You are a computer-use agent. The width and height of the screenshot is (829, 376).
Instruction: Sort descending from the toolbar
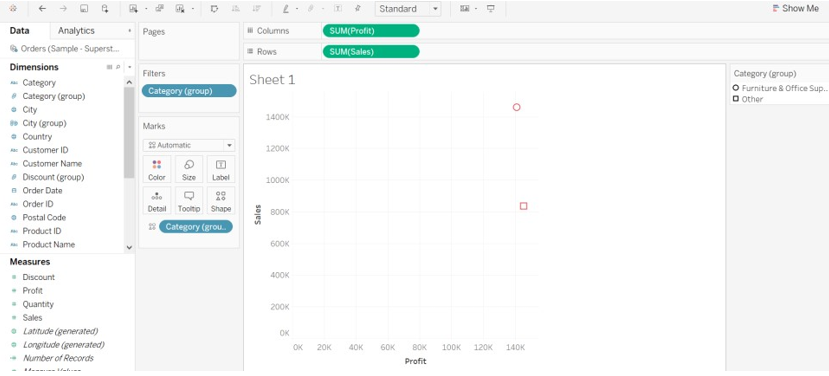(x=256, y=8)
